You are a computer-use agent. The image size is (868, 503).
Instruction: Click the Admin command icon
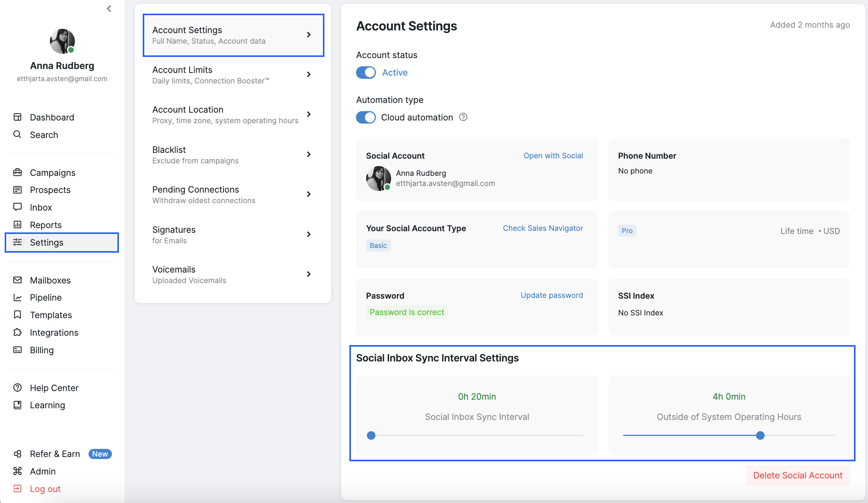click(18, 471)
